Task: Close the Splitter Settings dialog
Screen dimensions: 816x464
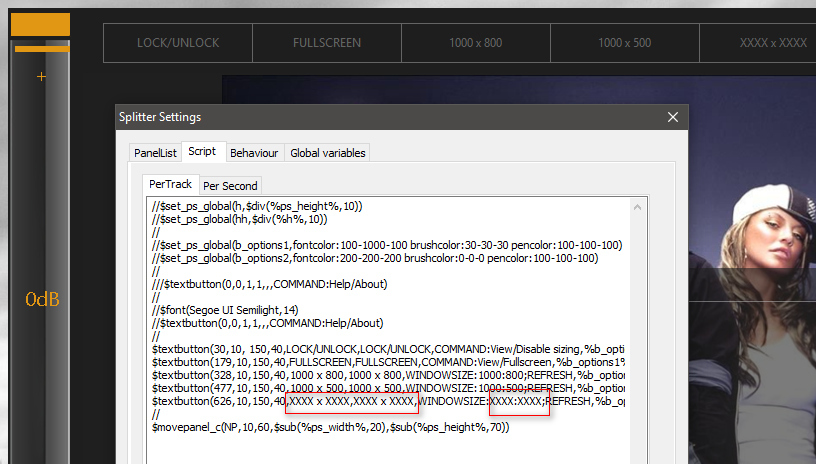Action: coord(672,117)
